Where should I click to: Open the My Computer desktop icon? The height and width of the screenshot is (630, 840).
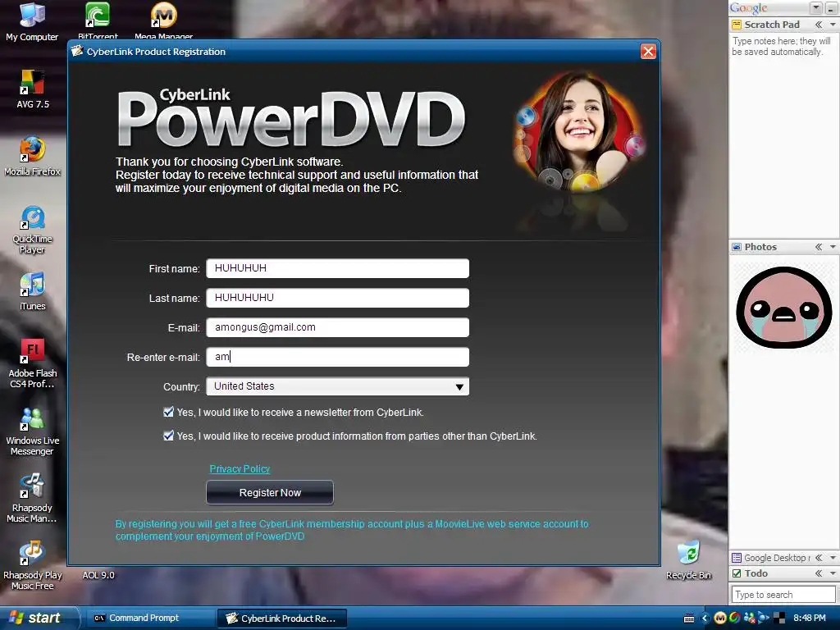32,21
